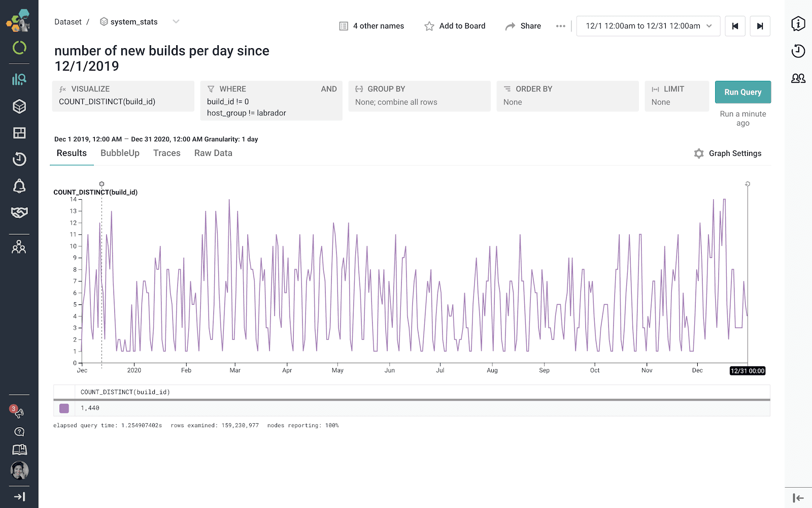Open the datasets cube icon in sidebar
Image resolution: width=812 pixels, height=508 pixels.
coord(19,106)
